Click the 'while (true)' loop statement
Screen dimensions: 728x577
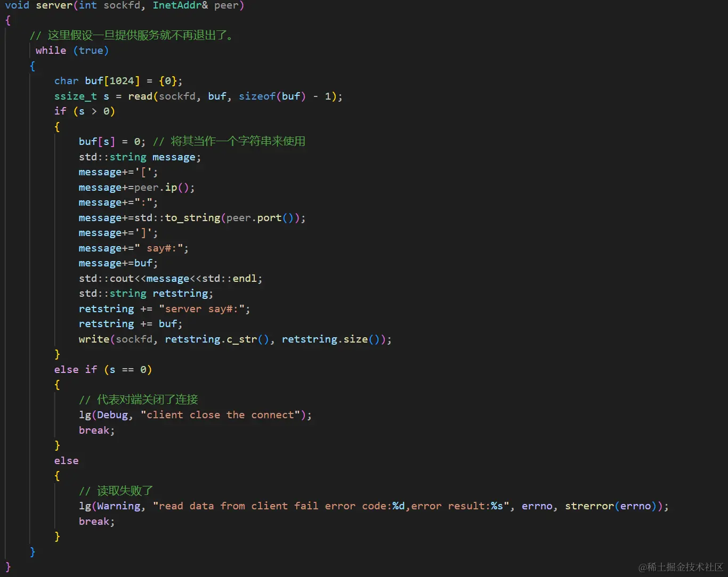pyautogui.click(x=72, y=51)
